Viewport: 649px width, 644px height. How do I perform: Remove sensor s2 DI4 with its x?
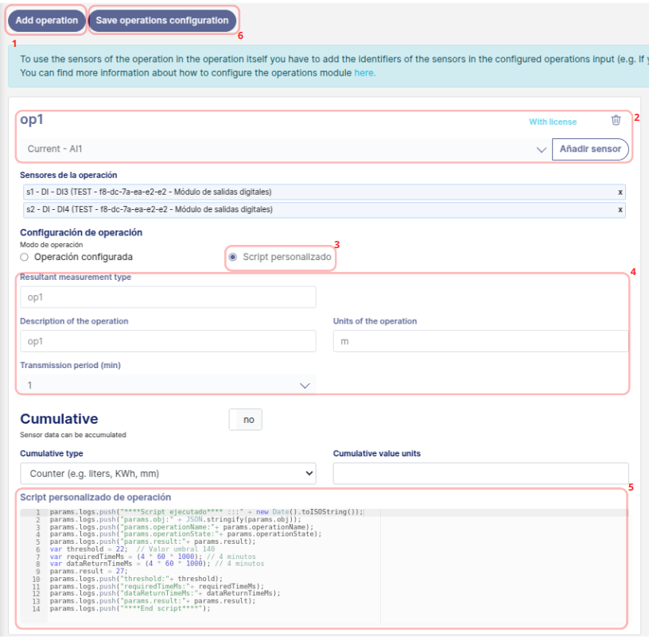tap(620, 210)
